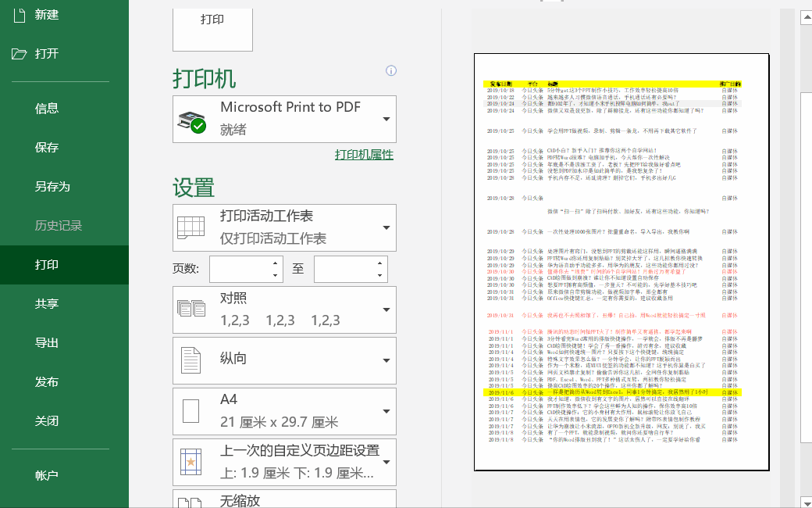Screen dimensions: 812x508
Task: Click the preview vertical scrollbar up arrow
Action: pos(807,18)
